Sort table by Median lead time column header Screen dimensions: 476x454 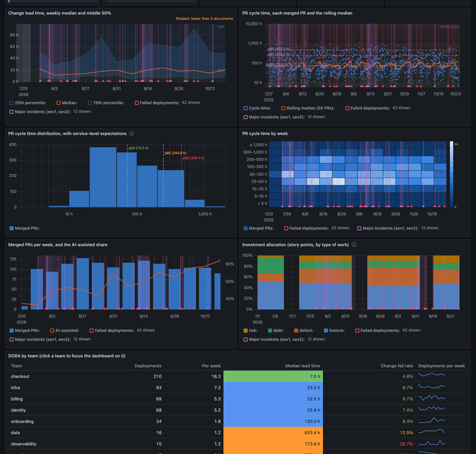coord(302,366)
